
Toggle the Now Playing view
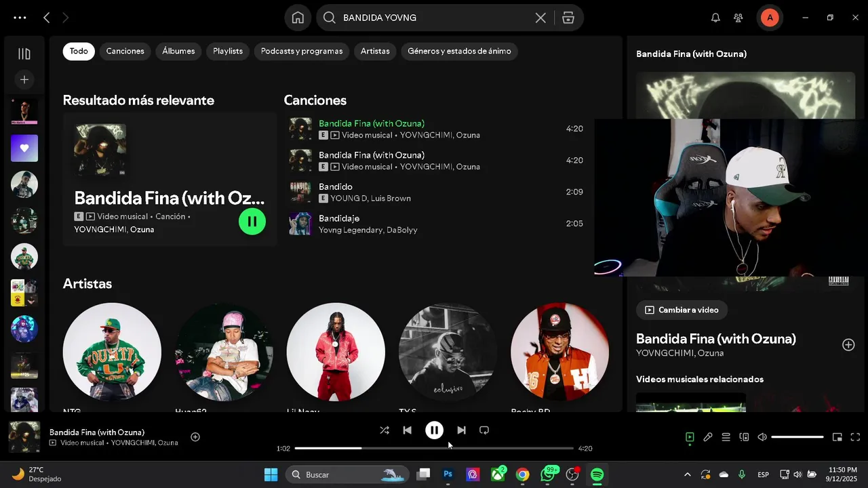690,437
